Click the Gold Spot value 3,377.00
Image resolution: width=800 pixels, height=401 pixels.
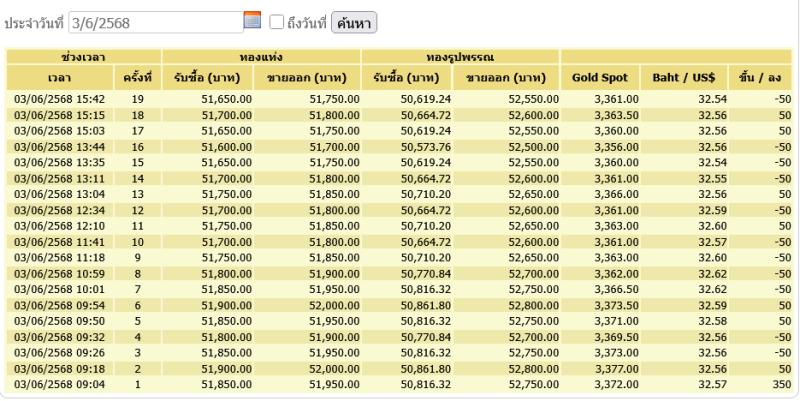tap(616, 369)
